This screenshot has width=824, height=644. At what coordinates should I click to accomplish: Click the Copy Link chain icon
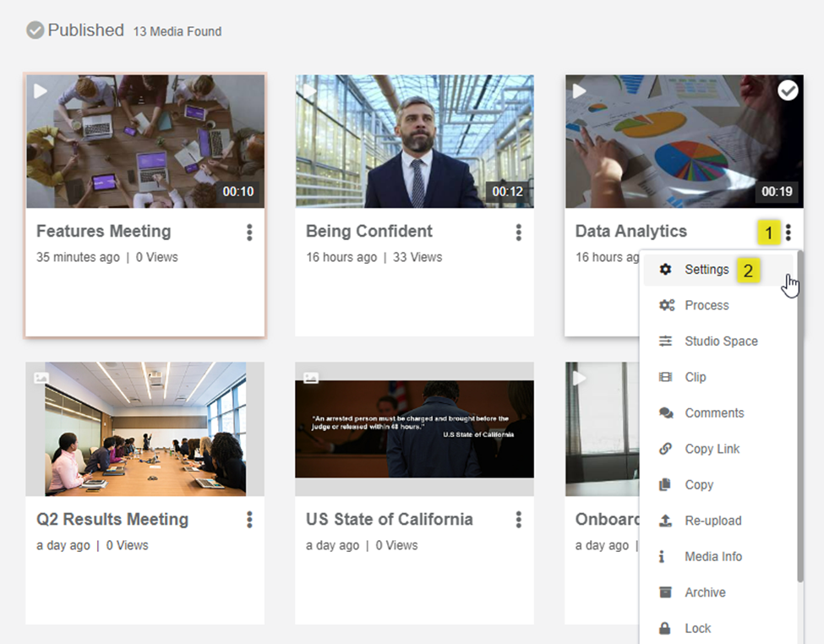(666, 449)
